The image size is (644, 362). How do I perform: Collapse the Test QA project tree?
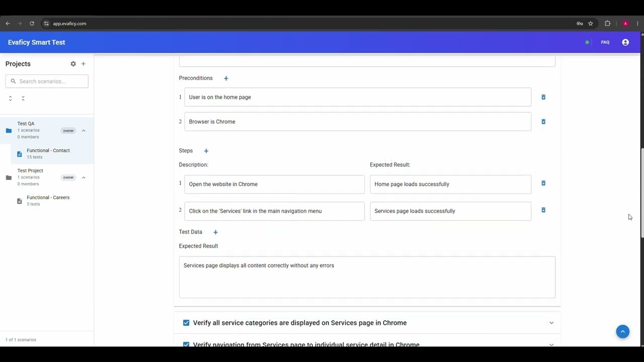pos(84,131)
